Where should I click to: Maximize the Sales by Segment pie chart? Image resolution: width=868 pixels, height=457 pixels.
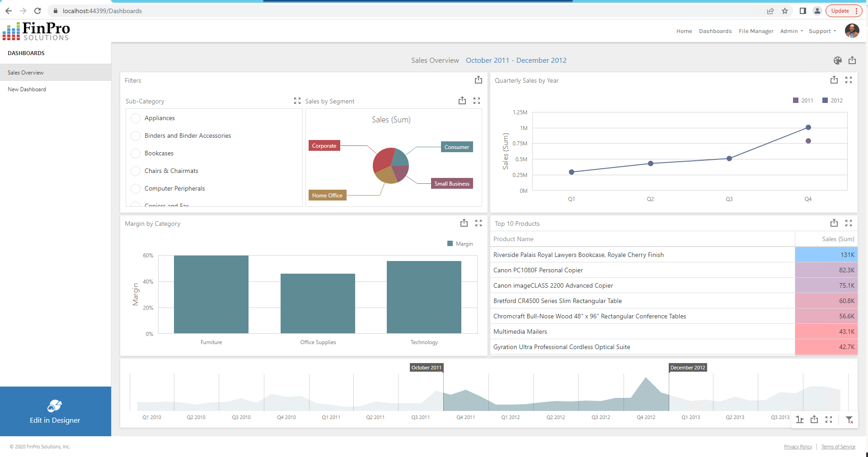477,101
